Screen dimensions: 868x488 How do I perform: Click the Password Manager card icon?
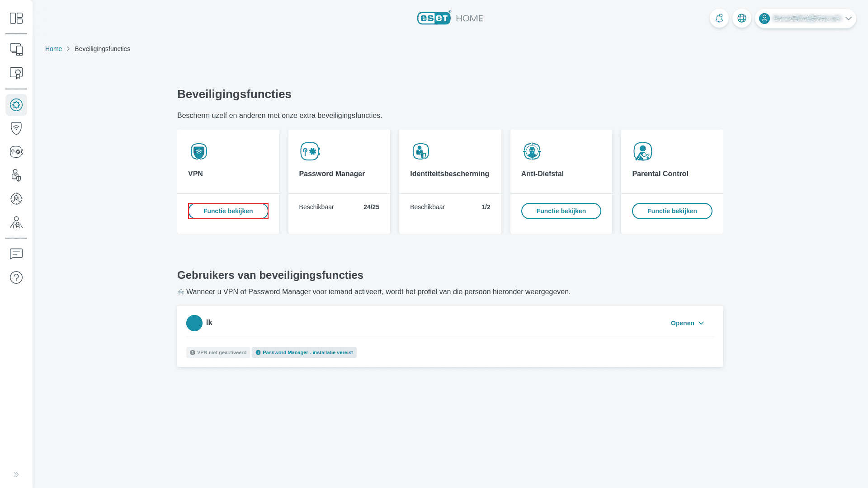click(x=310, y=151)
